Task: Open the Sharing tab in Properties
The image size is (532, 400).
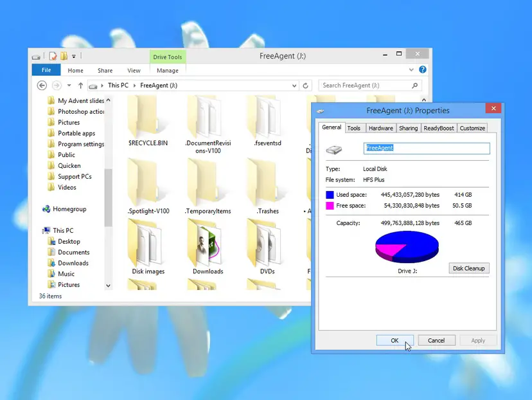Action: pos(408,128)
